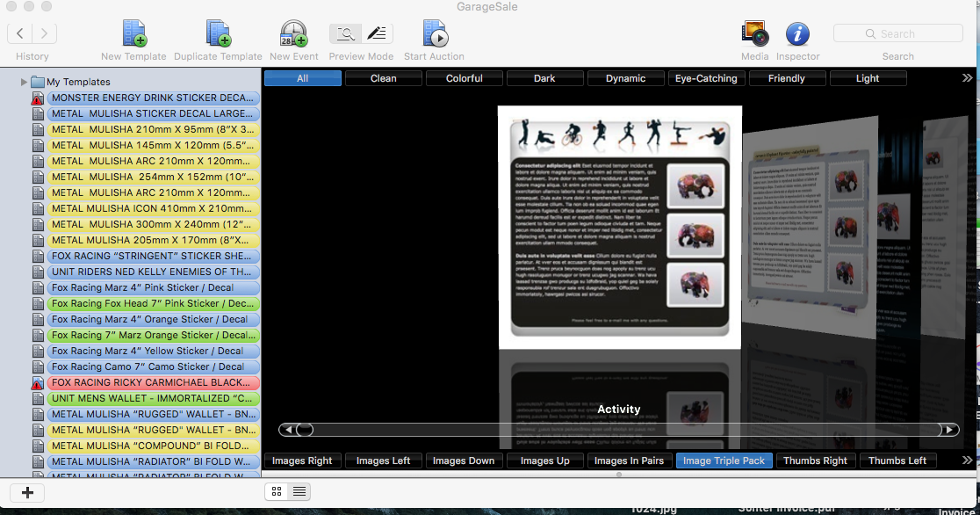Switch Preview Mode to edit pencil
980x515 pixels.
coord(377,34)
